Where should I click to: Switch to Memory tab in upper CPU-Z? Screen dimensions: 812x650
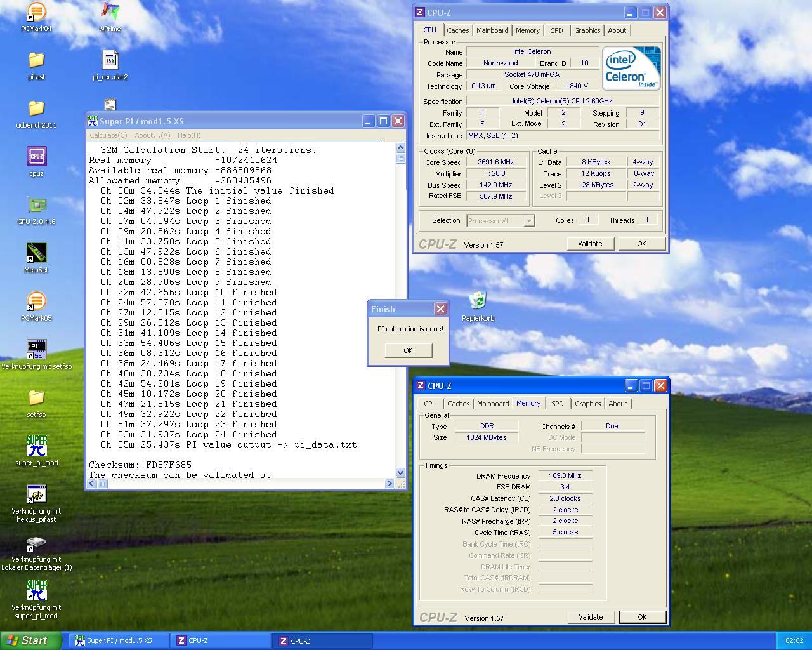(528, 30)
